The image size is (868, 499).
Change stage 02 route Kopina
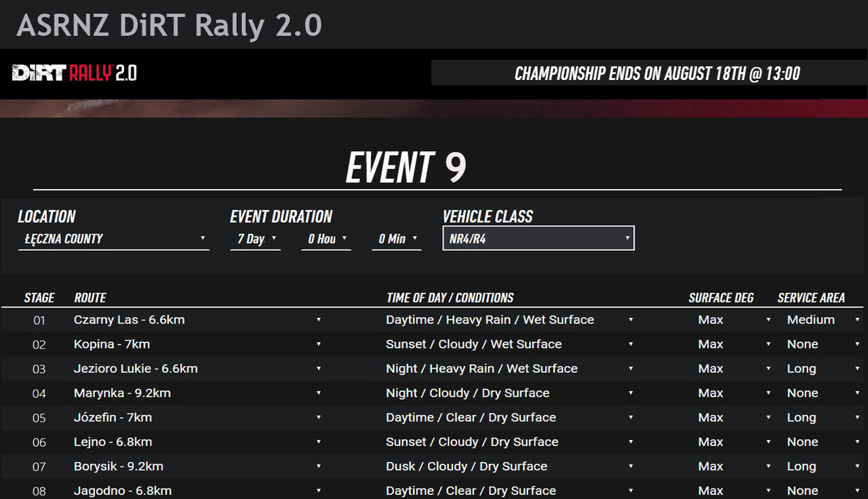pos(197,344)
